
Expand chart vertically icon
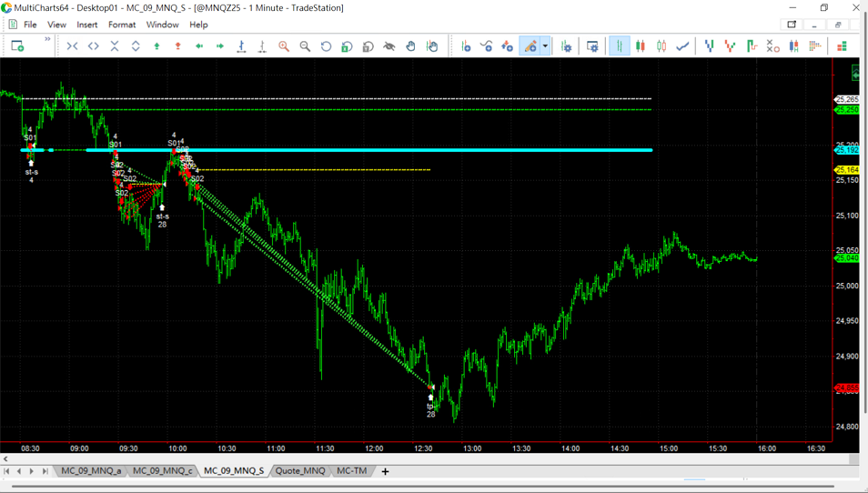[x=136, y=46]
